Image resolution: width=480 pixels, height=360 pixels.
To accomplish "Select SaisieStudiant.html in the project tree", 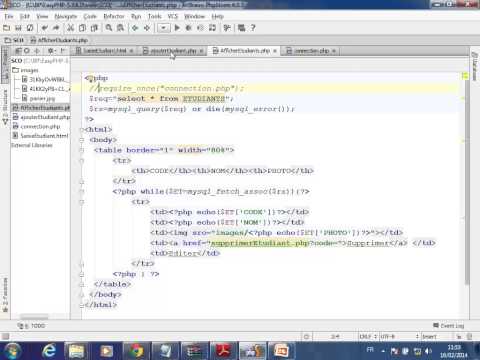I will click(x=40, y=136).
